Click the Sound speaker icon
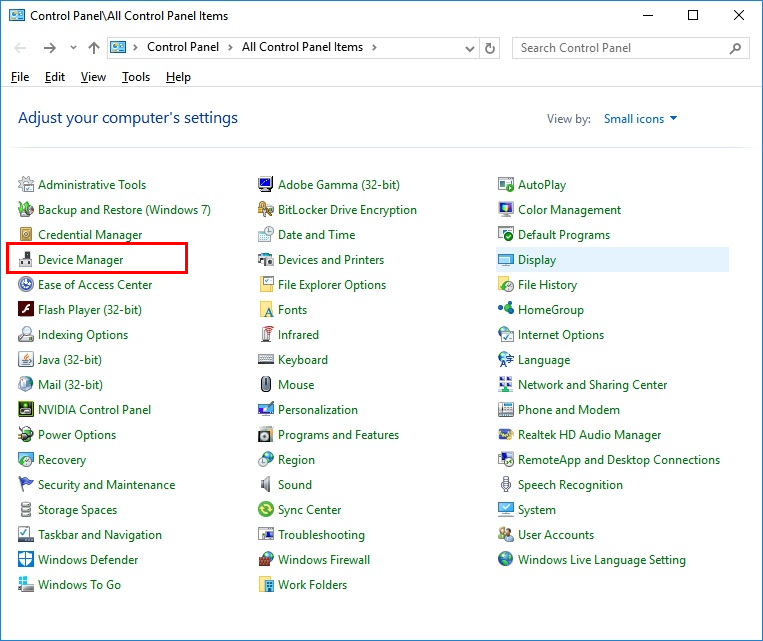The image size is (763, 641). (266, 485)
